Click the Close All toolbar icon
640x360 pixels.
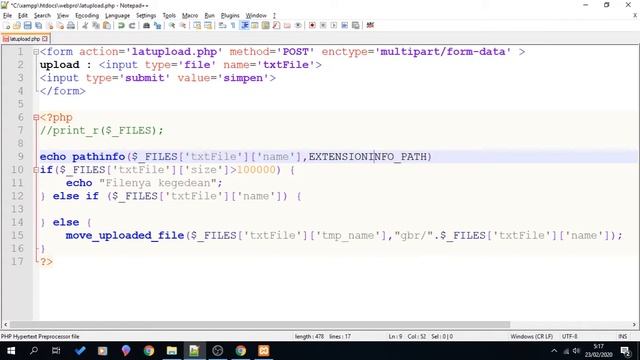(60, 25)
